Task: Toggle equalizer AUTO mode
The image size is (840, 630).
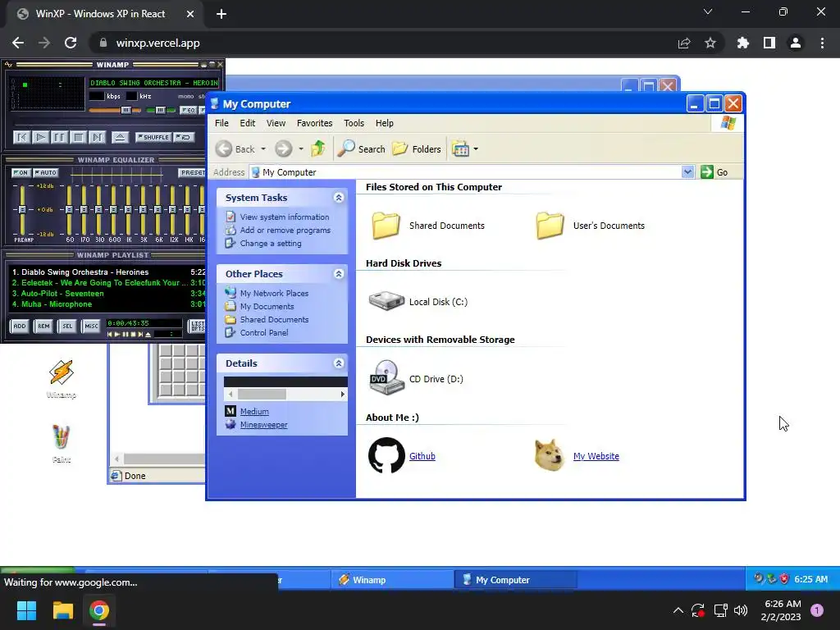Action: [46, 172]
